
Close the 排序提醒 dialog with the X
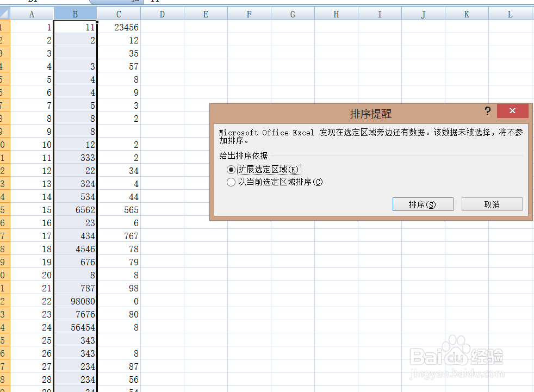512,111
